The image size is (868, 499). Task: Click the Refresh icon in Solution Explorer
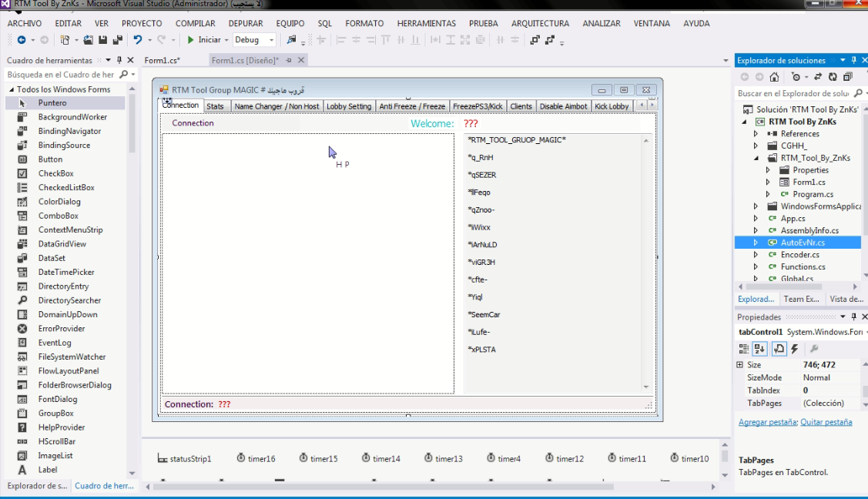(x=833, y=77)
